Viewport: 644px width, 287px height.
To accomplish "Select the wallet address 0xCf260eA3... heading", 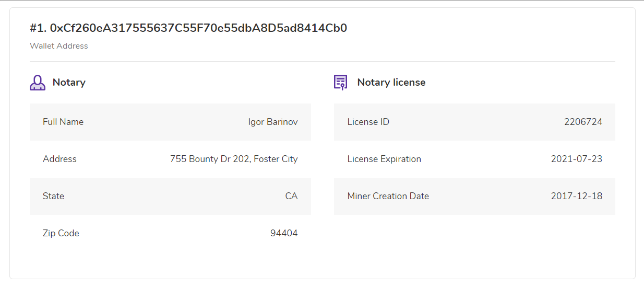I will [x=188, y=28].
